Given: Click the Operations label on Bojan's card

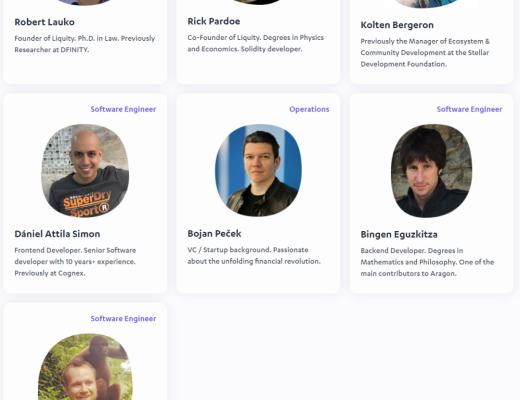Looking at the screenshot, I should [309, 109].
